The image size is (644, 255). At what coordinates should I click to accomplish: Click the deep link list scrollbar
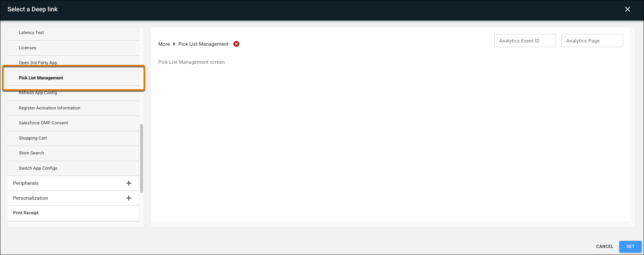pyautogui.click(x=142, y=158)
